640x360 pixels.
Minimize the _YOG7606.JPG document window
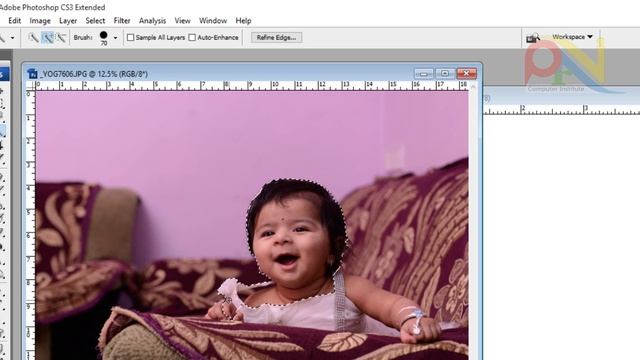point(424,73)
